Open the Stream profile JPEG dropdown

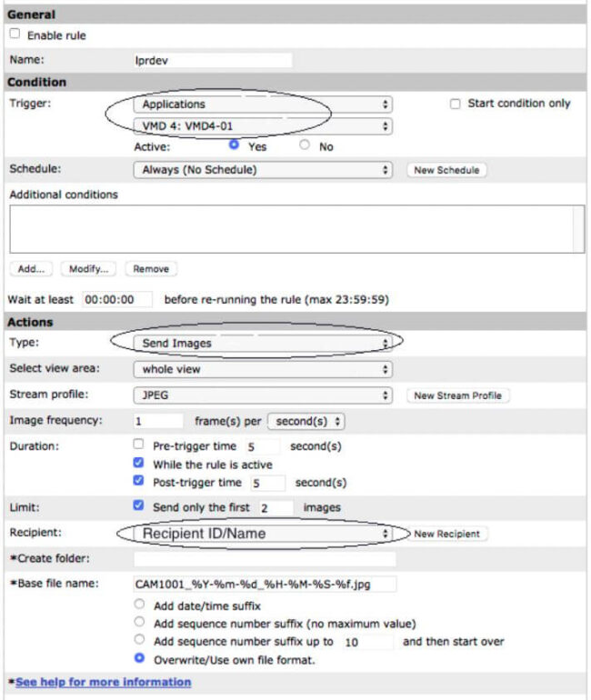[263, 395]
